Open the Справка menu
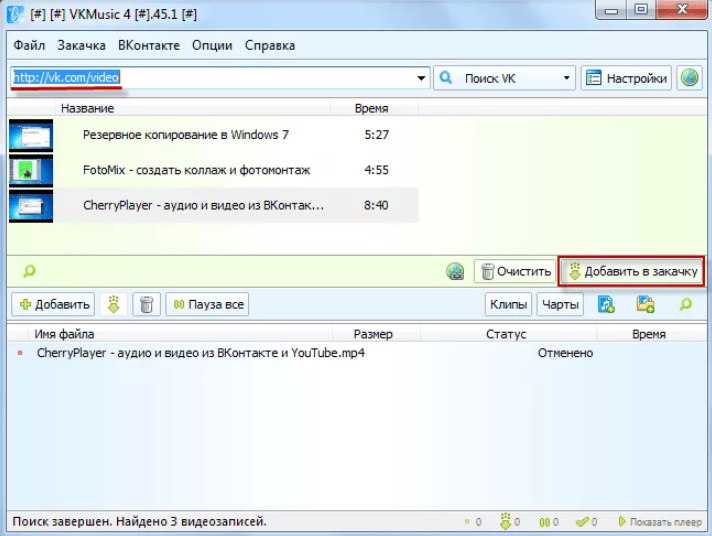712x536 pixels. click(x=270, y=45)
